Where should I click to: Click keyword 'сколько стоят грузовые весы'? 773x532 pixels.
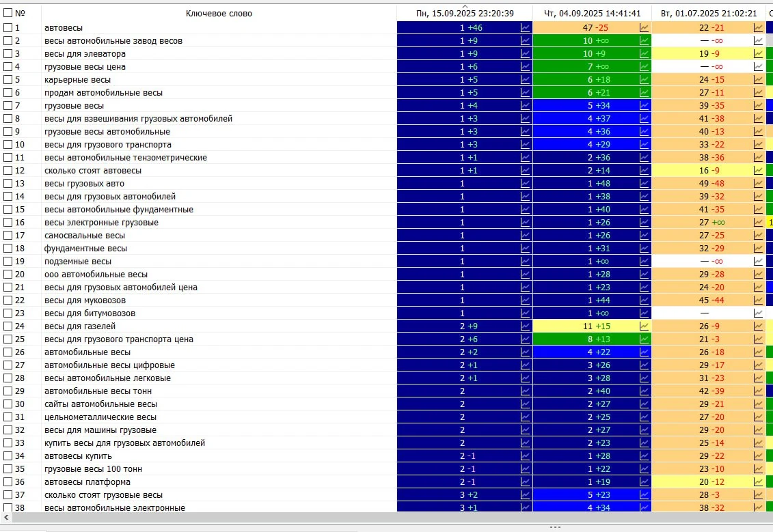(x=103, y=495)
